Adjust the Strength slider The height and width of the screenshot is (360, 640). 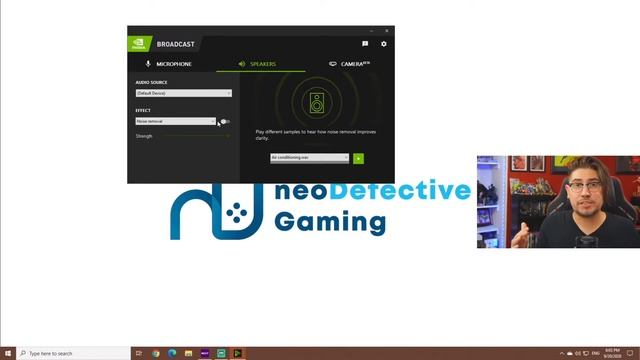click(196, 136)
